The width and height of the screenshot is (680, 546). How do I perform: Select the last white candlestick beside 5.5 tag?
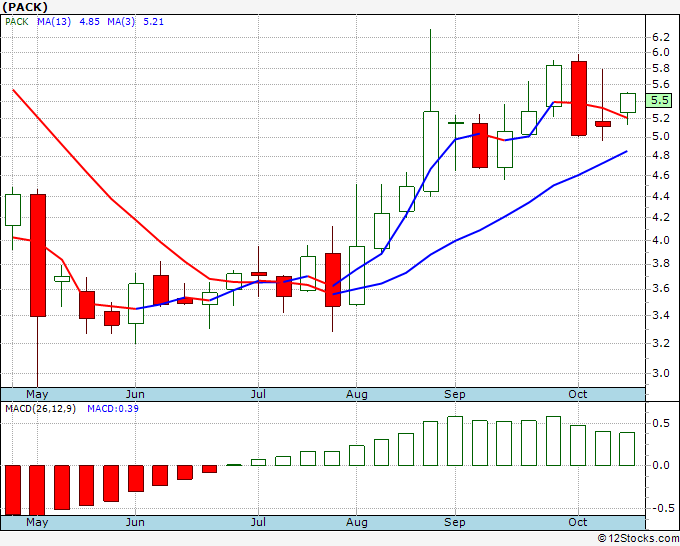628,103
